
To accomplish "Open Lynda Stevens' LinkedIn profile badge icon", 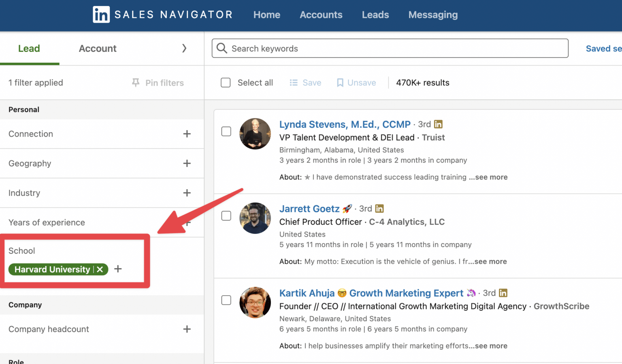I will pyautogui.click(x=438, y=124).
